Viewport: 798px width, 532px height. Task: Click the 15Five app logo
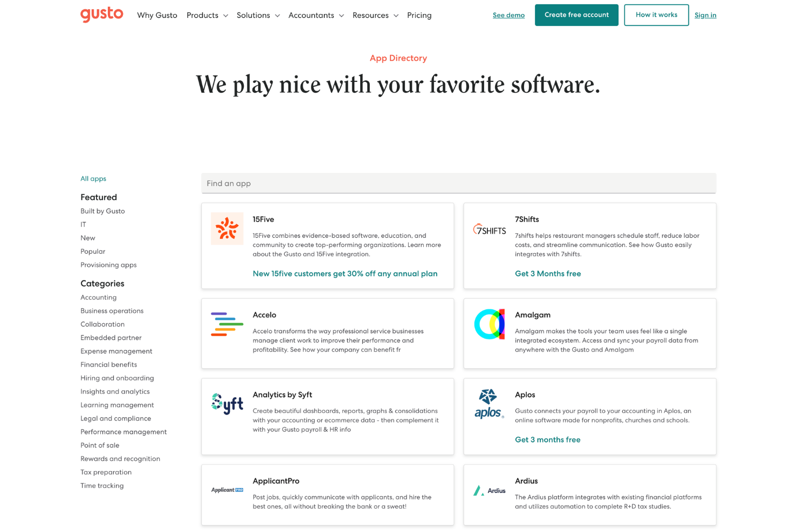(227, 228)
